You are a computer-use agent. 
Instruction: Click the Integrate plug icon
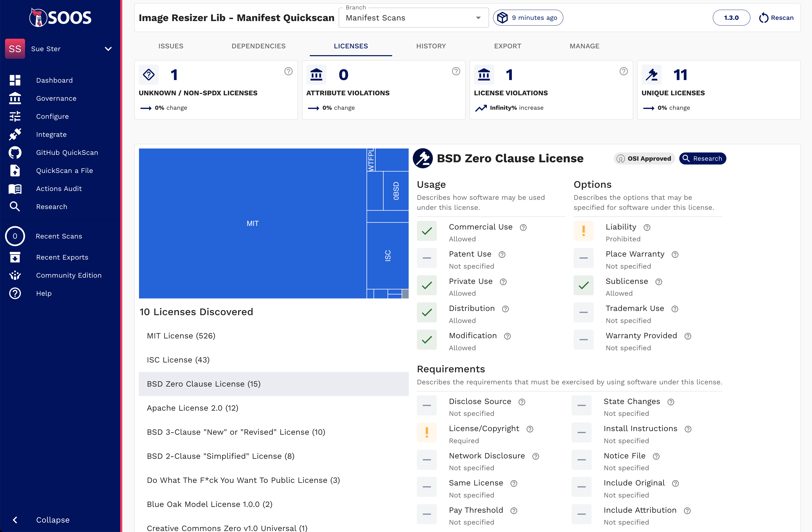pyautogui.click(x=15, y=135)
